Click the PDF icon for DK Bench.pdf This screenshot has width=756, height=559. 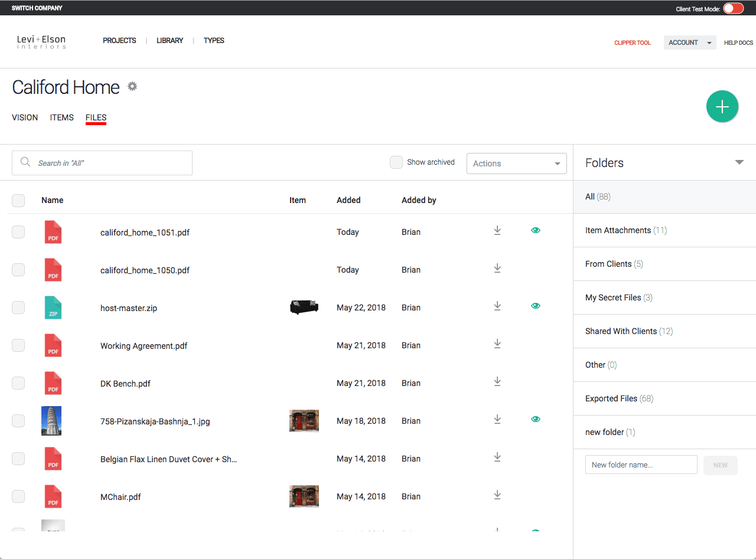click(x=53, y=384)
